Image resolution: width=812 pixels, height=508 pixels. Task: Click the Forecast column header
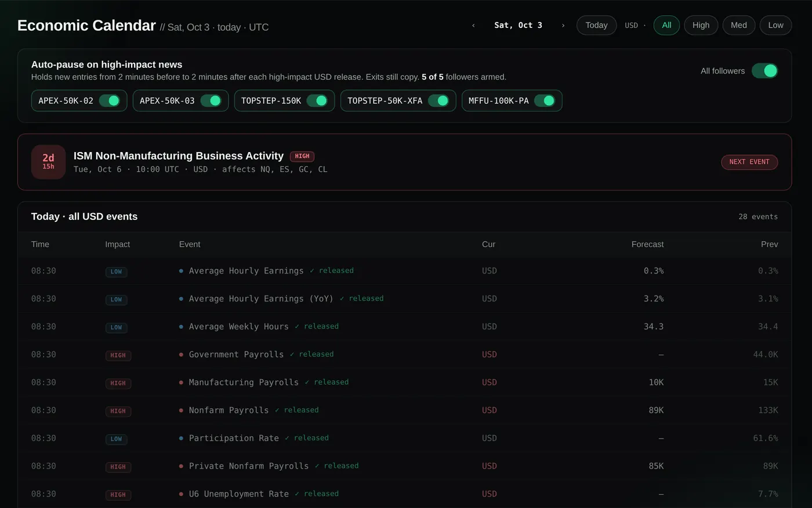coord(647,244)
